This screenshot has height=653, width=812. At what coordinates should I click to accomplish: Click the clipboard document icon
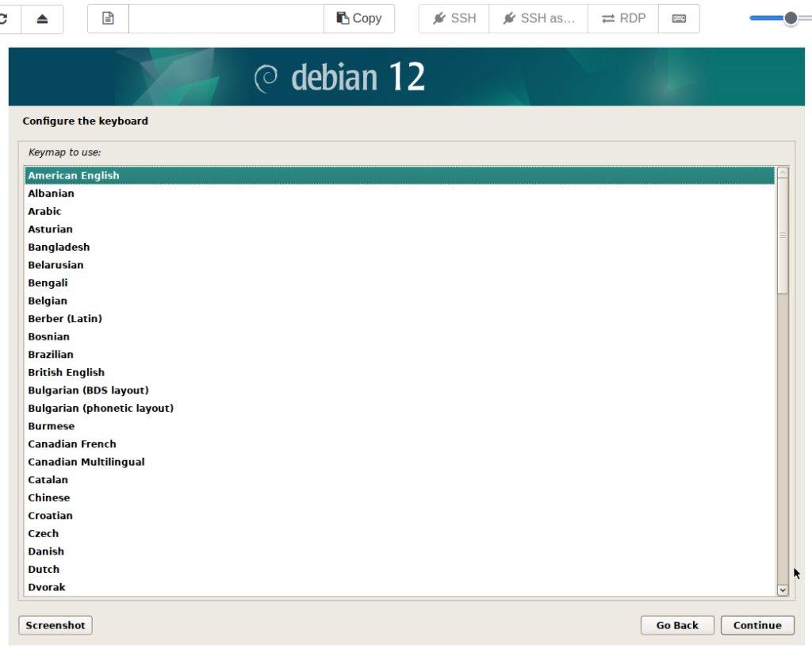point(108,18)
